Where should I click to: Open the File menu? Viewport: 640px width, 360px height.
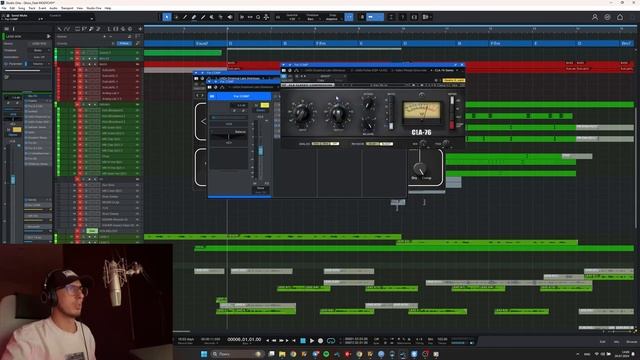4,8
